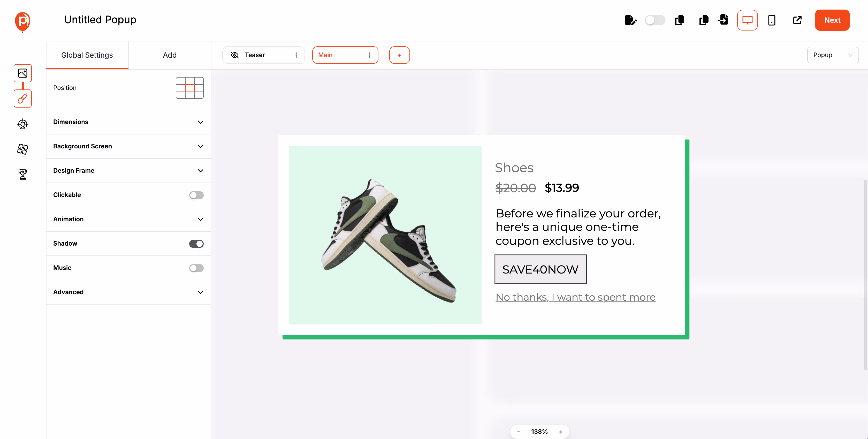Select the content/image icon in left sidebar
The image size is (868, 439).
[x=22, y=73]
